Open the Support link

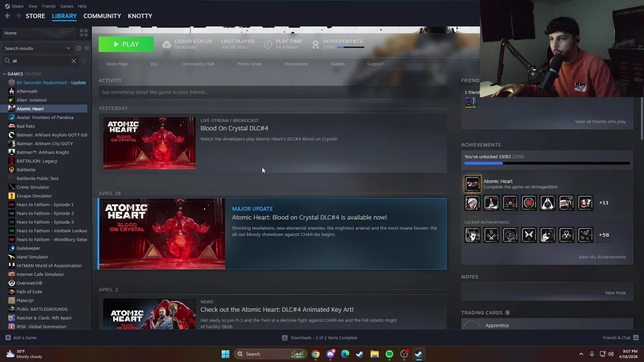coord(375,64)
